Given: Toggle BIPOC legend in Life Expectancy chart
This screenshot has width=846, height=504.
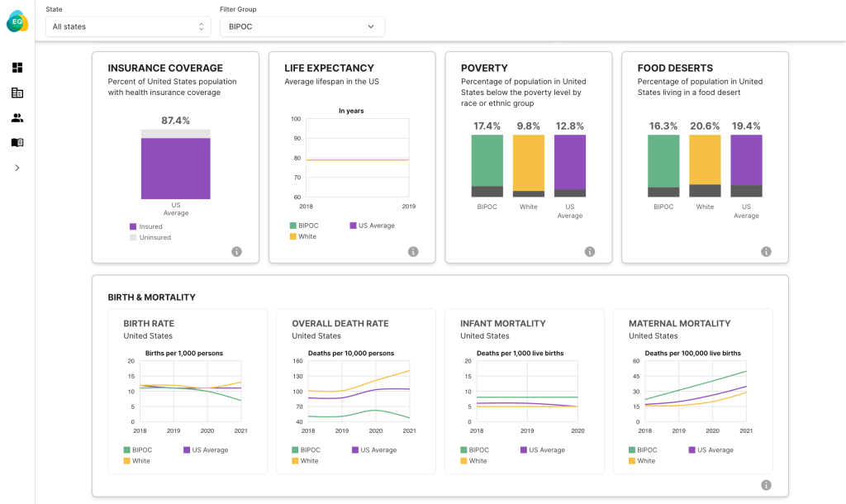Looking at the screenshot, I should (305, 226).
